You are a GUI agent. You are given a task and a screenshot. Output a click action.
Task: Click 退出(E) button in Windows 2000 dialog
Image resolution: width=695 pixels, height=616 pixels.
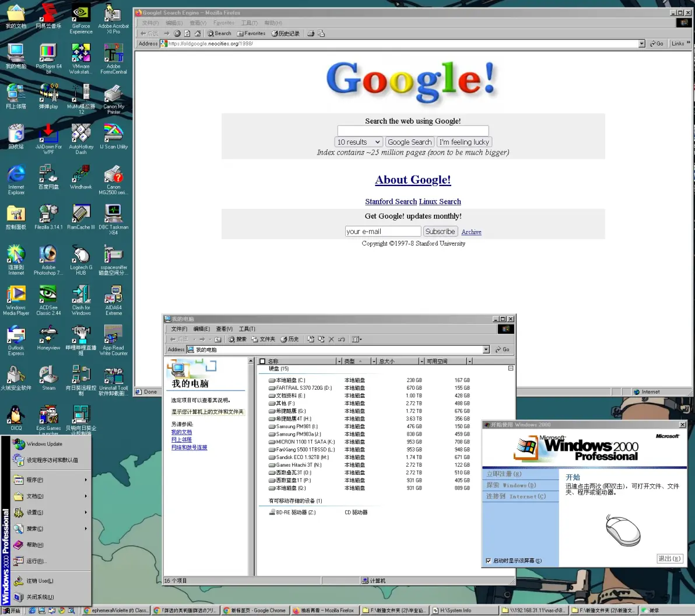pos(669,559)
